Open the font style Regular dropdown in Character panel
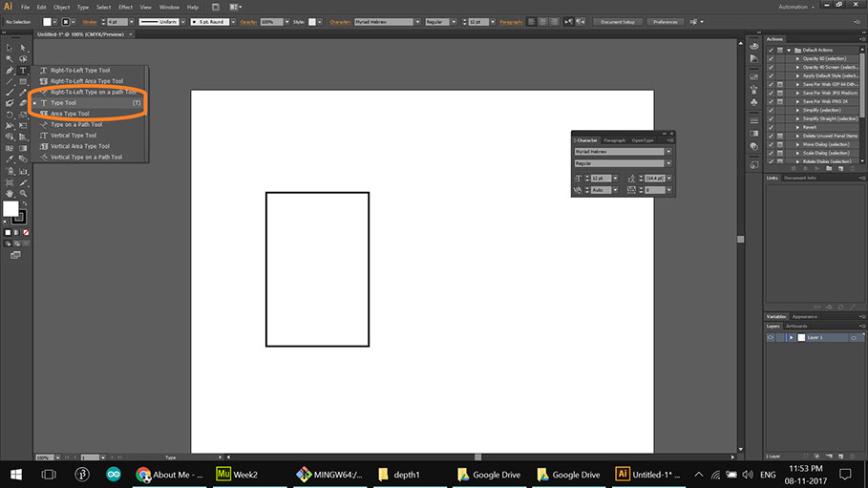This screenshot has width=868, height=488. coord(668,163)
